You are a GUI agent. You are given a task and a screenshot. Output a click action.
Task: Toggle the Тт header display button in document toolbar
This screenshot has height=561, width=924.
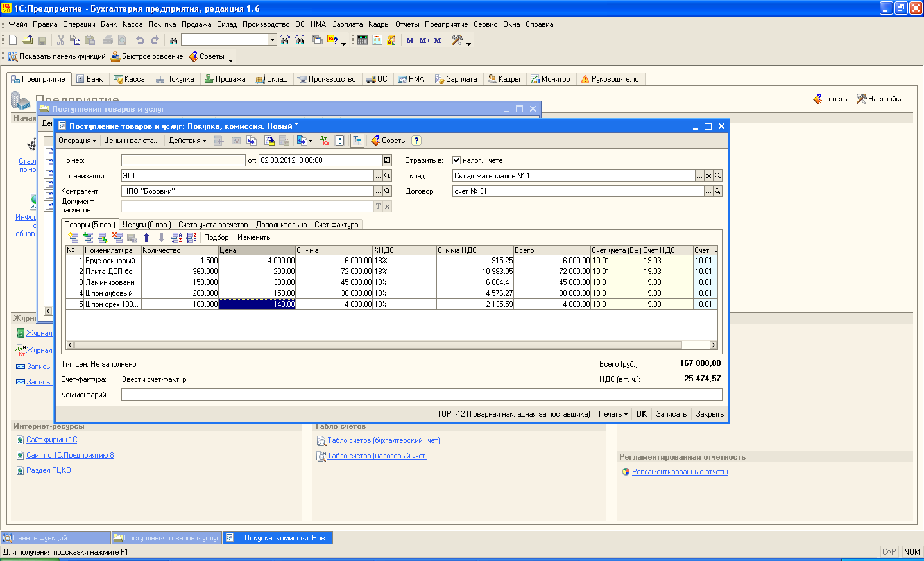tap(357, 141)
